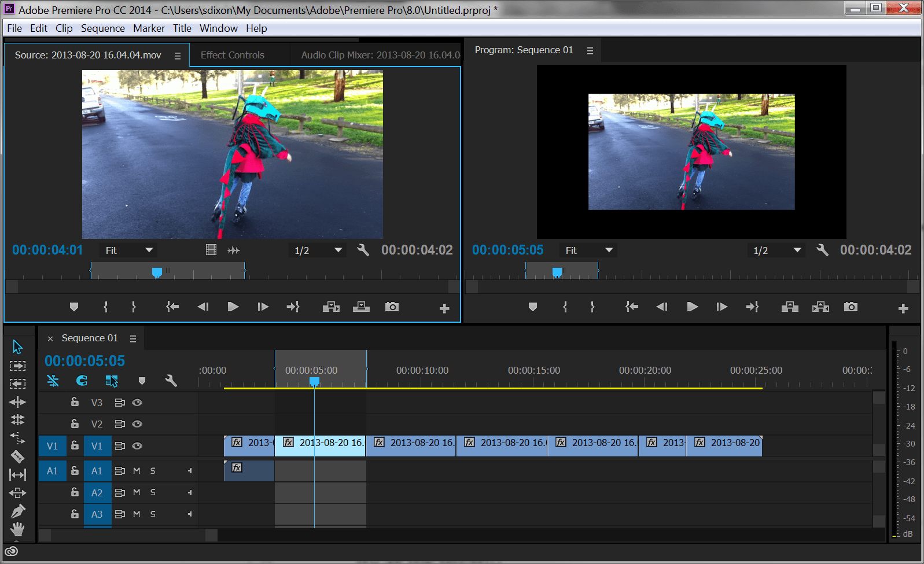The width and height of the screenshot is (924, 564).
Task: Toggle V1 track output eye
Action: (137, 446)
